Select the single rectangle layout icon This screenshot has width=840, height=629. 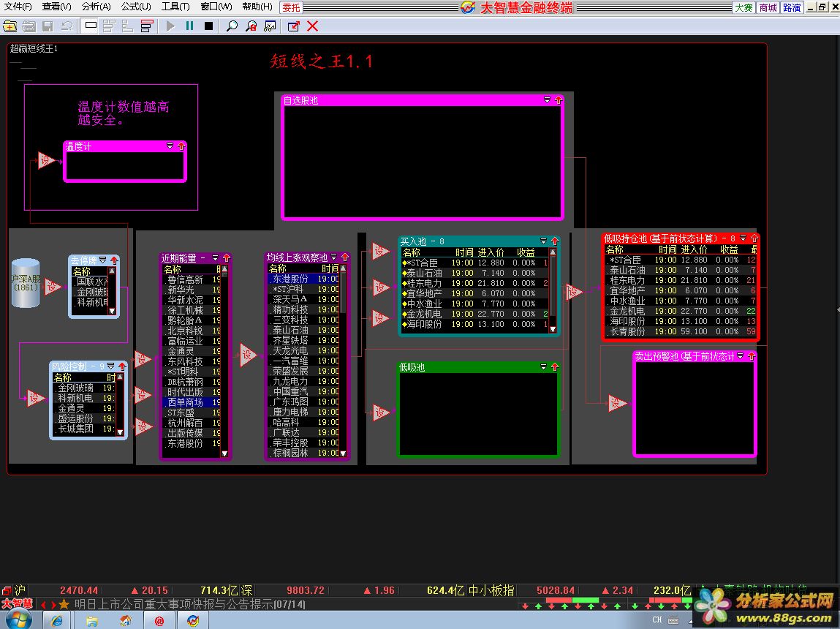coord(91,26)
